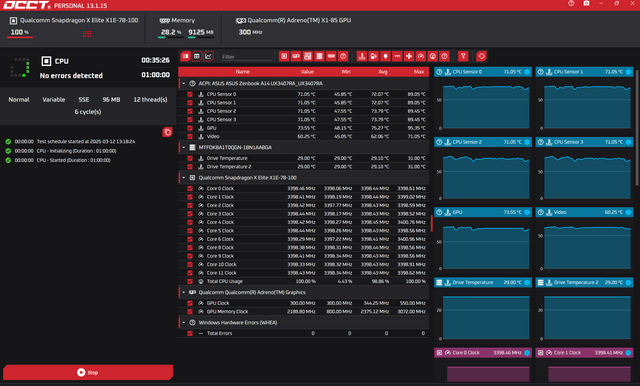Collapse Qualcomm Adreno Graphics group
The width and height of the screenshot is (640, 386).
click(184, 293)
